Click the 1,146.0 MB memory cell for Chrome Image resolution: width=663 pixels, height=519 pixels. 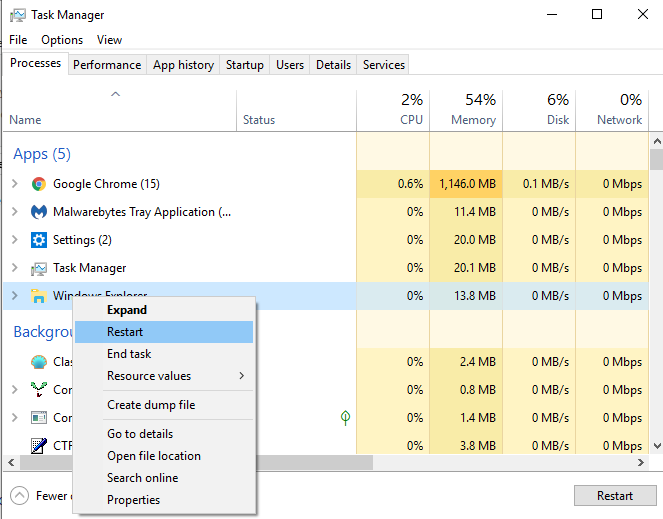pos(466,184)
